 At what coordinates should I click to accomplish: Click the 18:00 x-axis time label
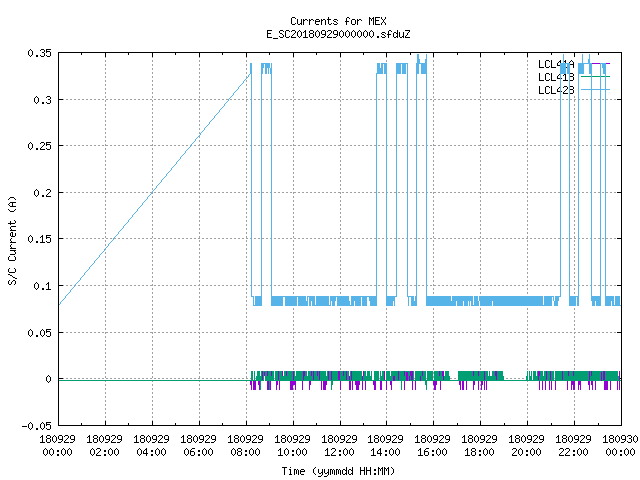pyautogui.click(x=479, y=452)
